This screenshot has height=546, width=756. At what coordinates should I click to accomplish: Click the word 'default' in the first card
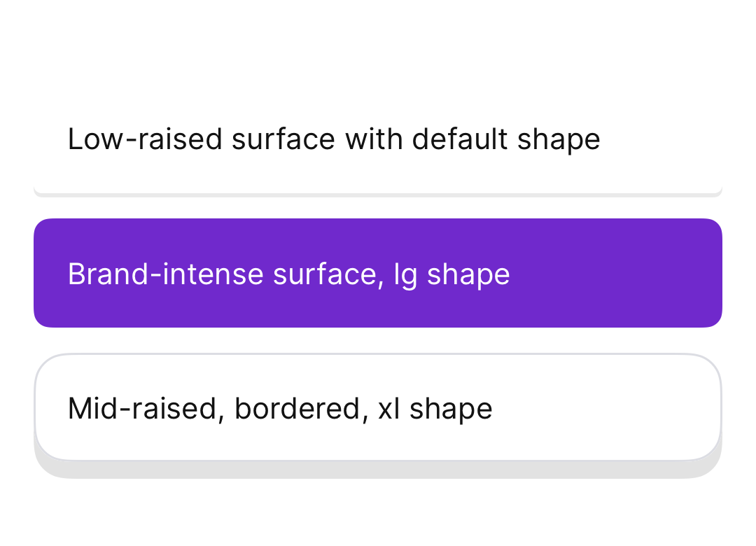460,139
